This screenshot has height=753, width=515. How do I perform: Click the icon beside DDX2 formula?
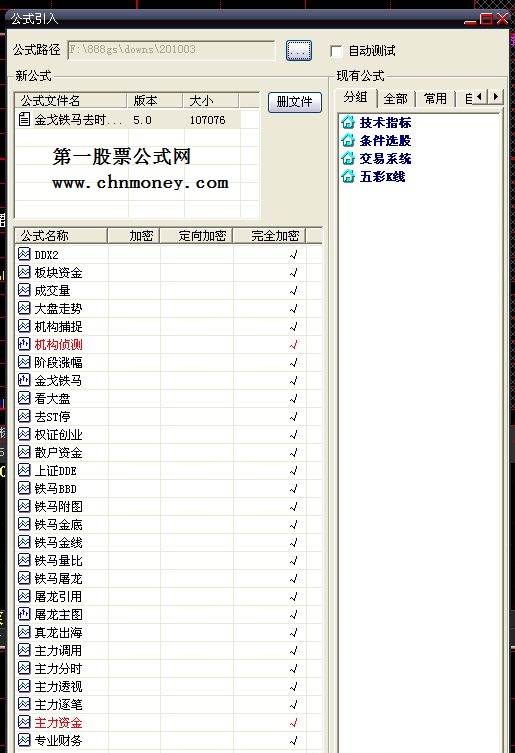tap(24, 254)
